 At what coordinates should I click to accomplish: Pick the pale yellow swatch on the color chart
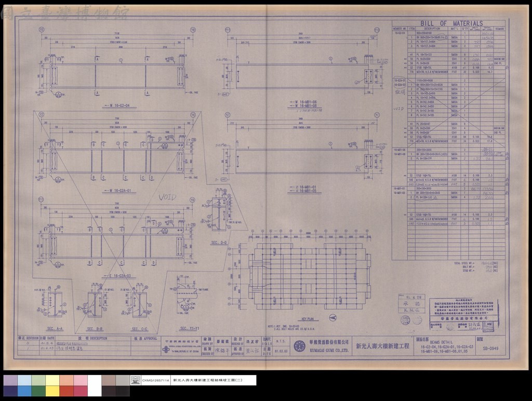pyautogui.click(x=52, y=380)
